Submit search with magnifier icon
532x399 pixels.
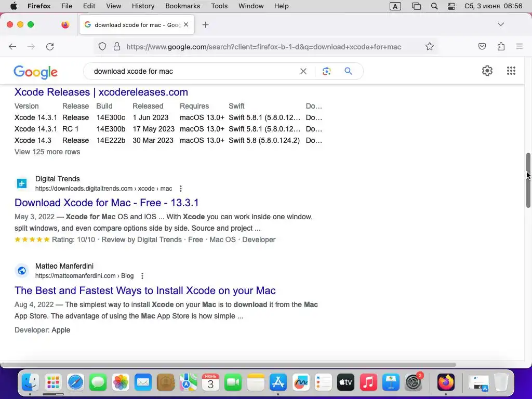(348, 71)
